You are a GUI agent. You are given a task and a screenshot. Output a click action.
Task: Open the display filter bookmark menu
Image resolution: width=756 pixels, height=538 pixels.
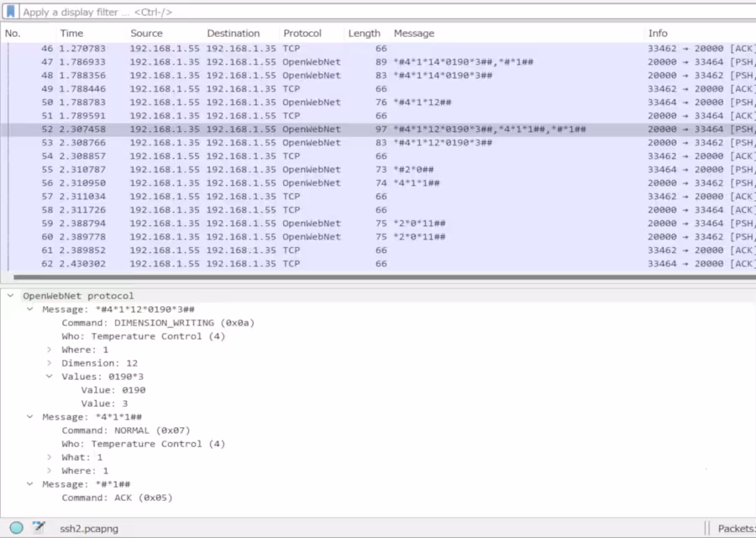[10, 12]
